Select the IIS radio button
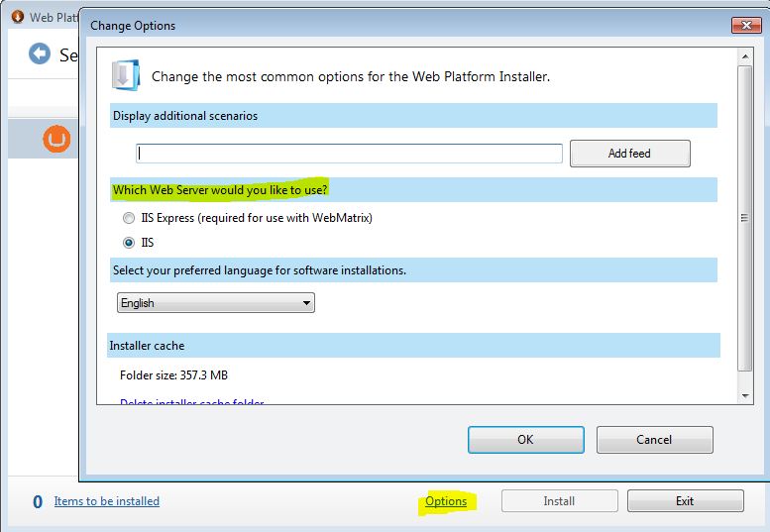770x532 pixels. pyautogui.click(x=129, y=243)
